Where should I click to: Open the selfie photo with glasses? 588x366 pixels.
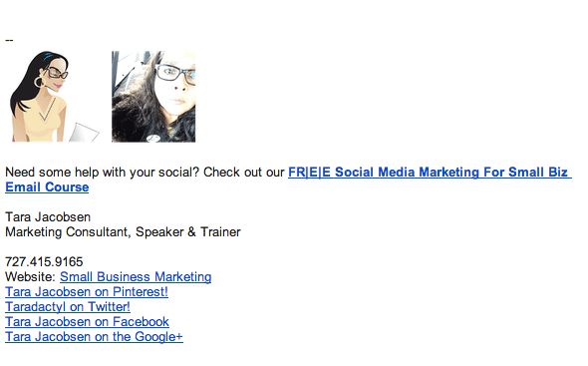tap(153, 97)
